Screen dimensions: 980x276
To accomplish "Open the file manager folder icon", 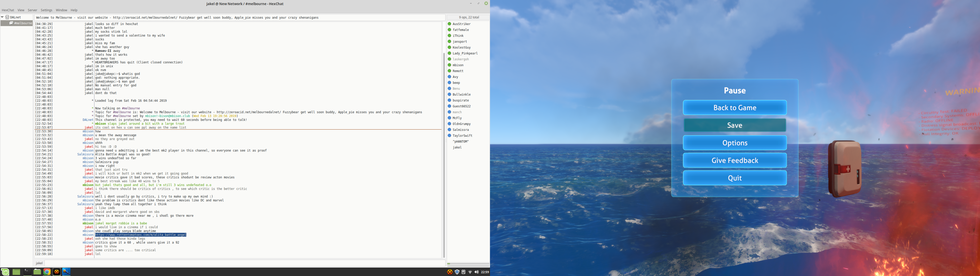I will pos(37,272).
